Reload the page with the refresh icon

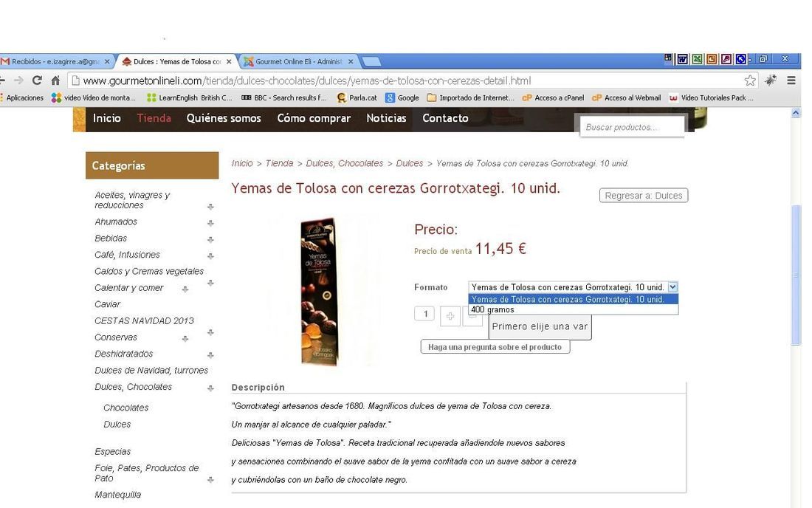(37, 80)
